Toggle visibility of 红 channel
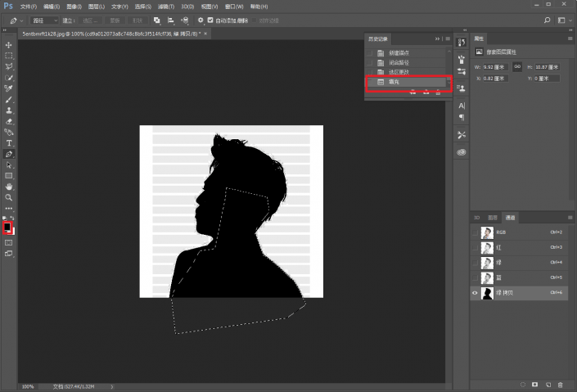The width and height of the screenshot is (577, 392). pyautogui.click(x=475, y=247)
